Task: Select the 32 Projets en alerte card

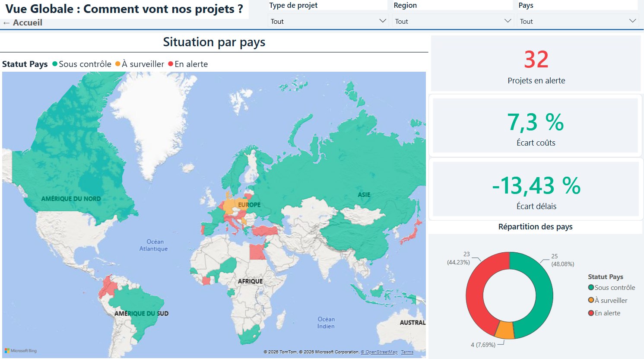Action: click(536, 64)
